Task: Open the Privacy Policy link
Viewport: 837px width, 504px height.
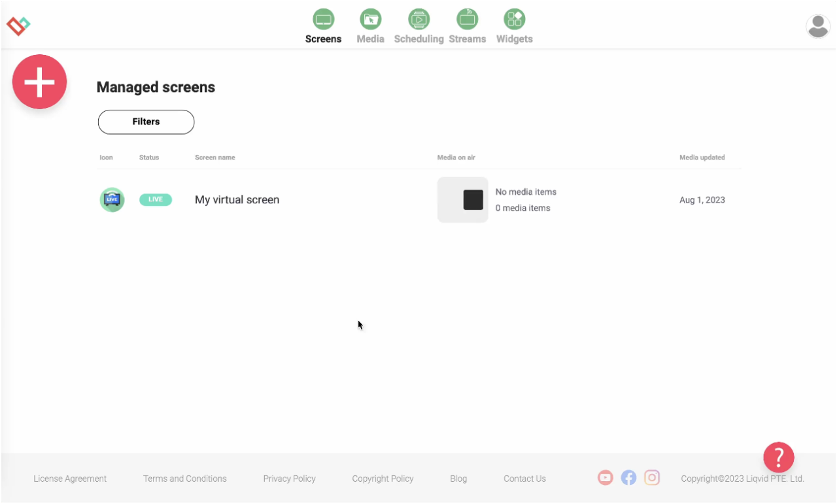Action: click(289, 479)
